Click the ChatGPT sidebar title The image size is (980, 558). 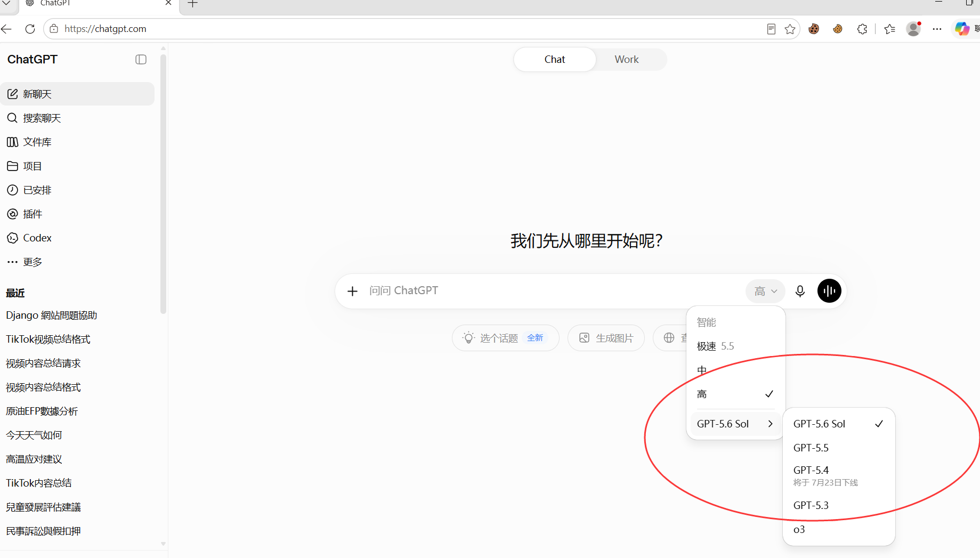[x=33, y=59]
